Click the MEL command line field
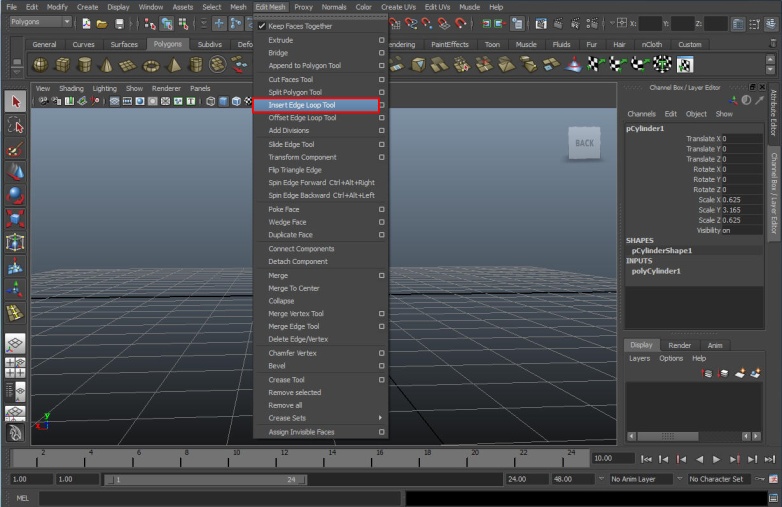782x507 pixels. coord(220,498)
